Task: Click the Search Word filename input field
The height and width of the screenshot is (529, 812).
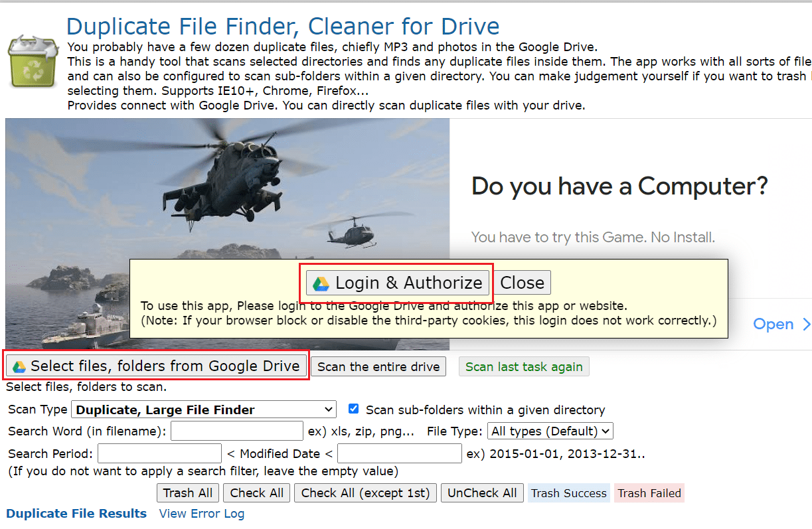Action: click(236, 431)
